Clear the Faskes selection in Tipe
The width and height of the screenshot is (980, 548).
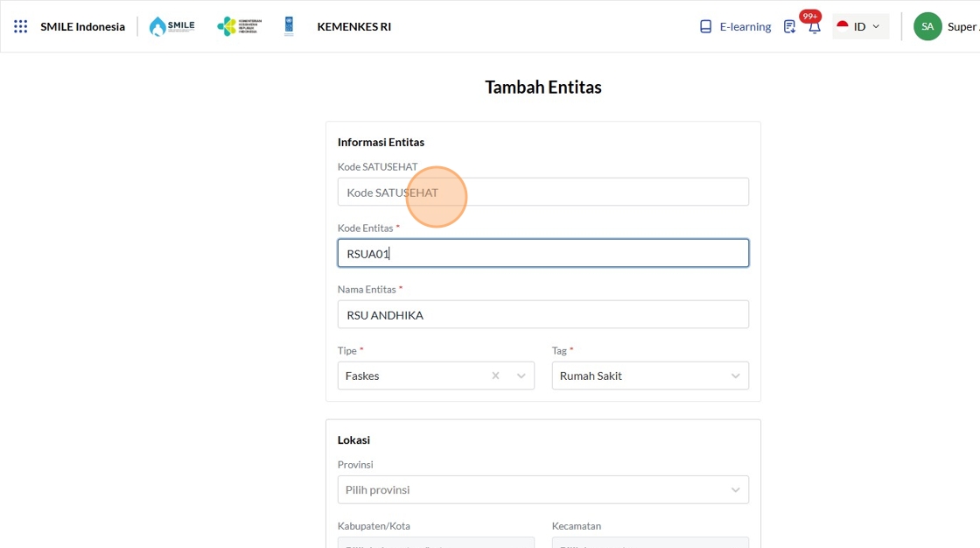pos(495,376)
